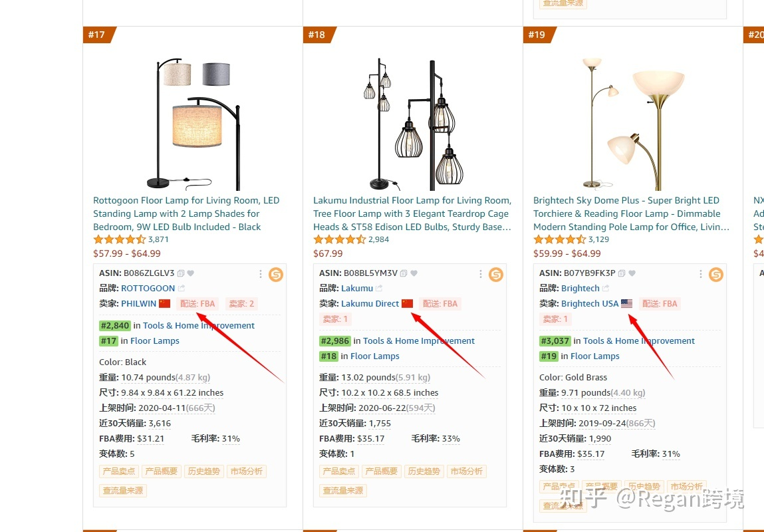Copy ASIN B086ZLGLV3 using clipboard icon
Viewport: 764px width, 532px height.
pyautogui.click(x=181, y=273)
